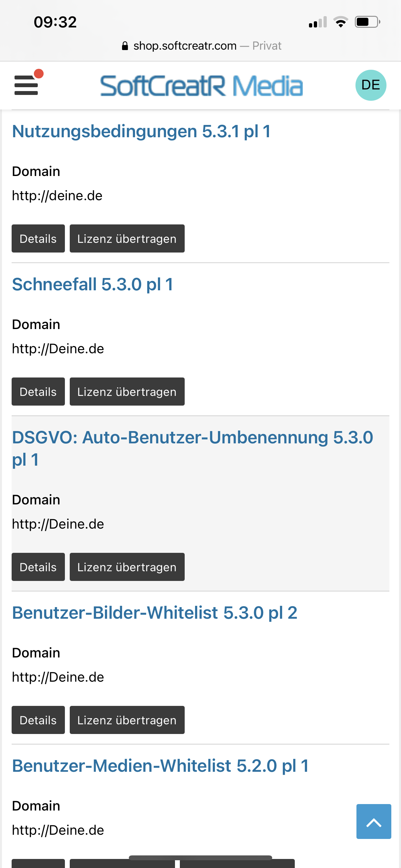Open Benutzer-Medien-Whitelist 5.2.0 pl 1 link

tap(160, 765)
